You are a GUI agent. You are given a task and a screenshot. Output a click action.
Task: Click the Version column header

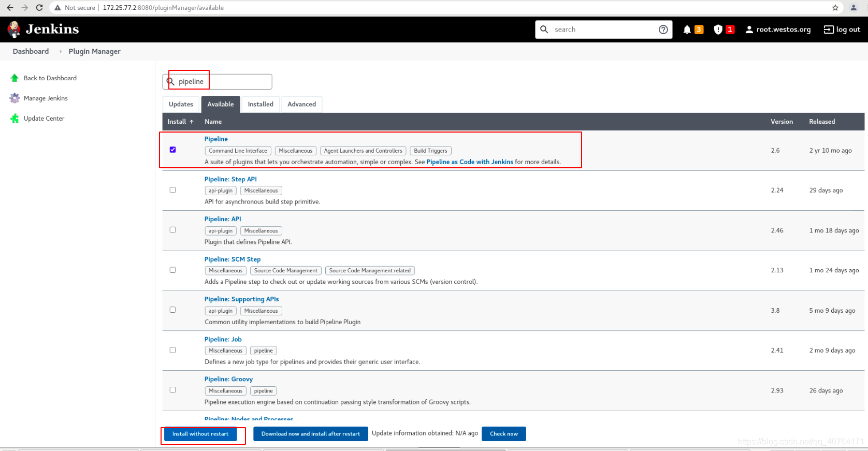coord(782,122)
